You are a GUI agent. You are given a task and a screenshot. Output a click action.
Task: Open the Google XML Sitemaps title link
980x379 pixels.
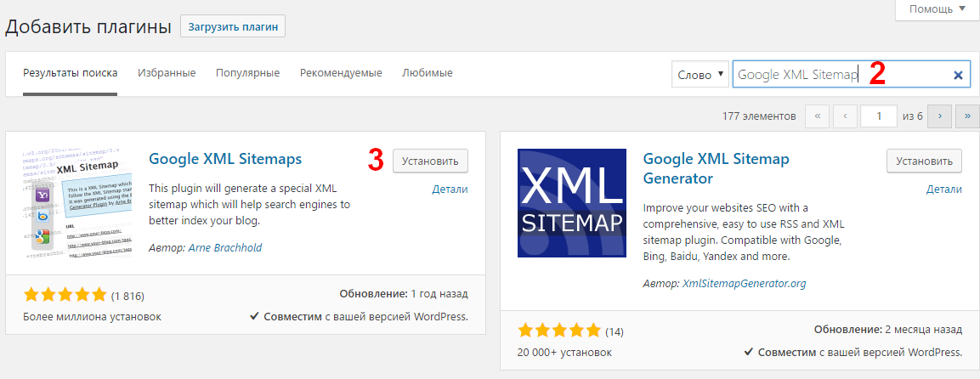[225, 159]
